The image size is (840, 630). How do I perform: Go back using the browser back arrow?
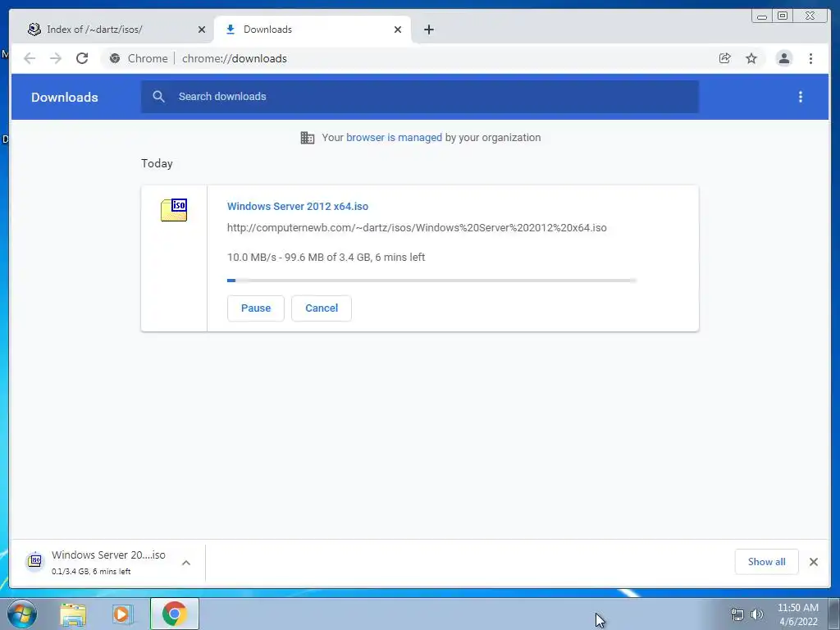pyautogui.click(x=30, y=58)
